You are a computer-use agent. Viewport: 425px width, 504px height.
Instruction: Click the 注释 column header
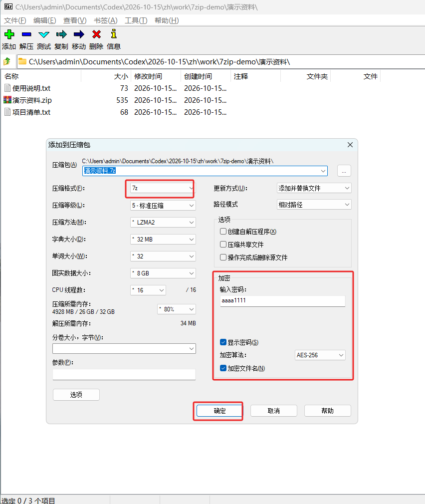pos(256,76)
